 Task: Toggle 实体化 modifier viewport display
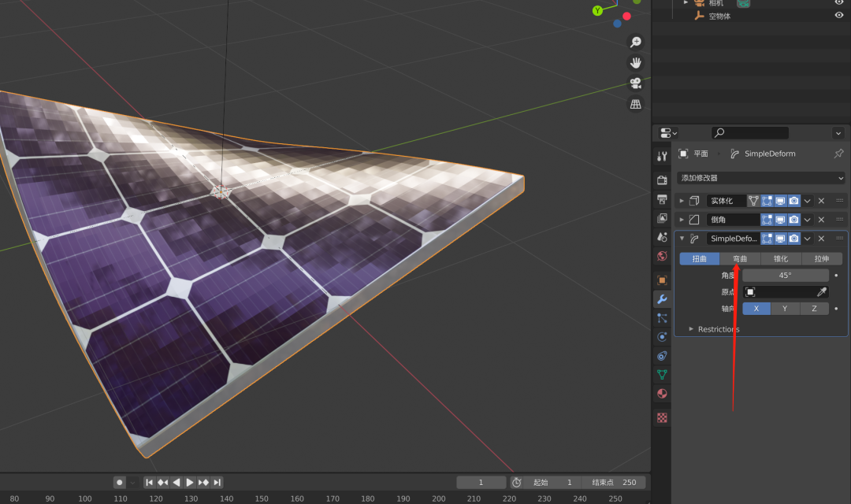pyautogui.click(x=780, y=201)
